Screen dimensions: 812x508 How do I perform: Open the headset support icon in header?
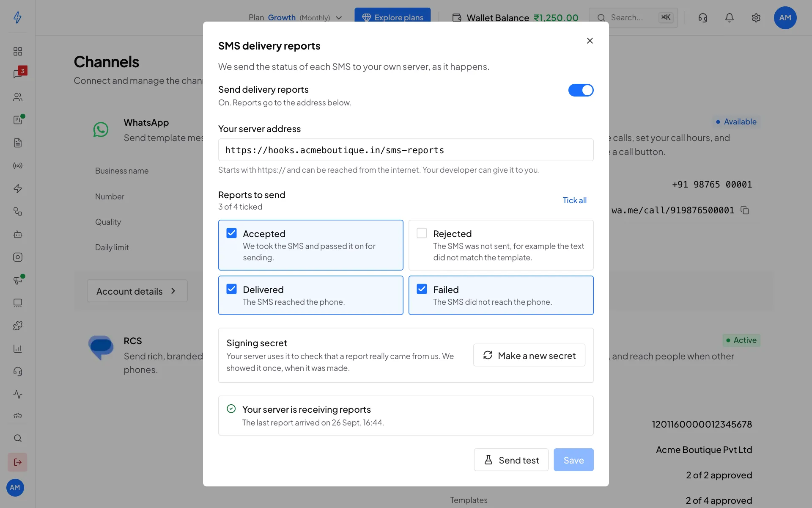tap(703, 18)
